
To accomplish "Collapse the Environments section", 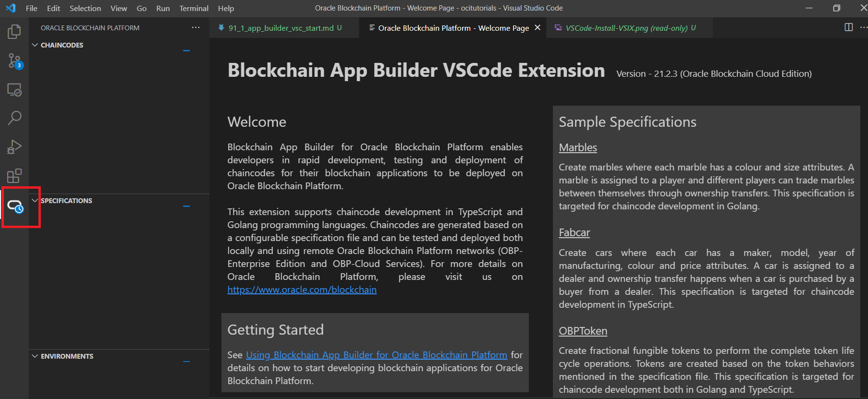I will coord(35,356).
